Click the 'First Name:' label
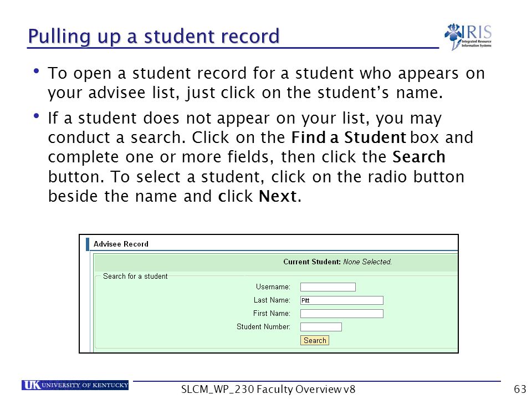This screenshot has width=532, height=399. point(272,313)
